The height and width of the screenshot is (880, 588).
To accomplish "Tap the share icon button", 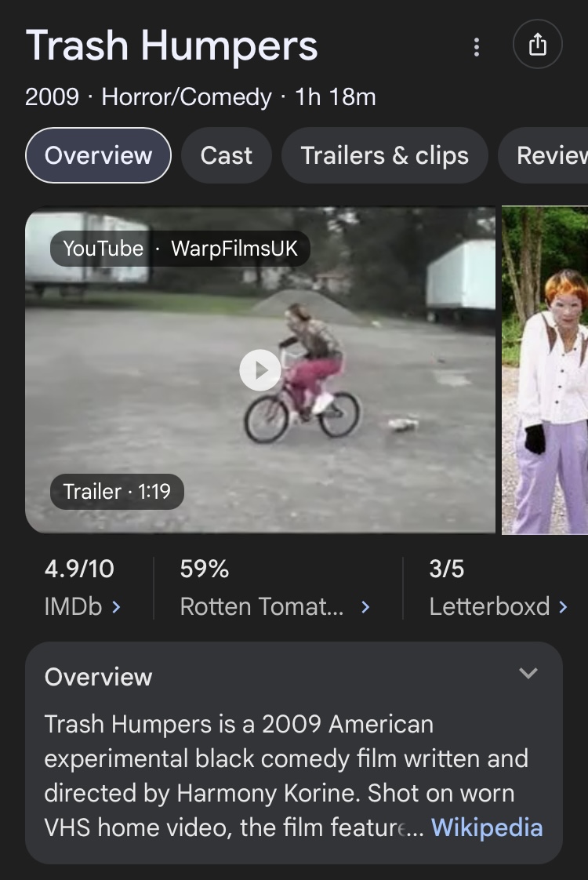I will pos(538,45).
